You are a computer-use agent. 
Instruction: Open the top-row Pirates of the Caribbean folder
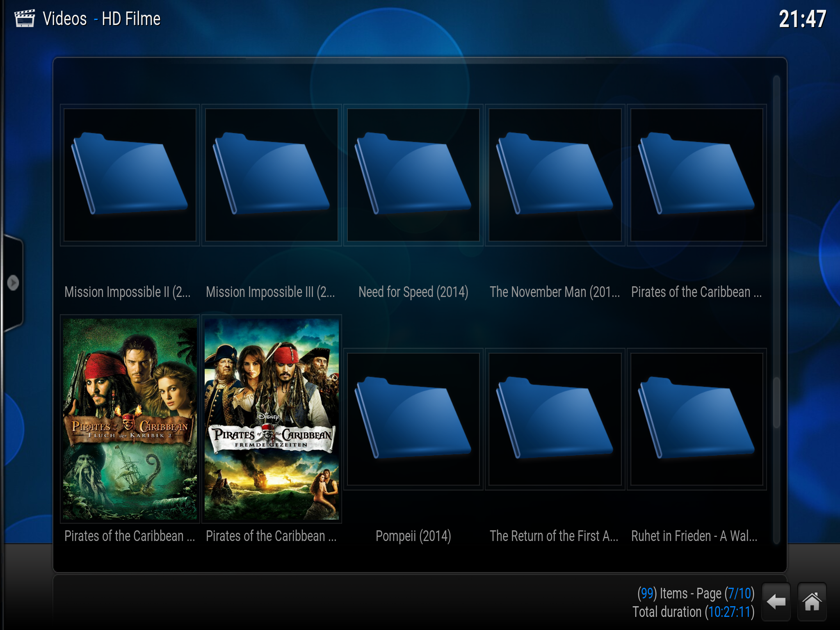coord(696,175)
